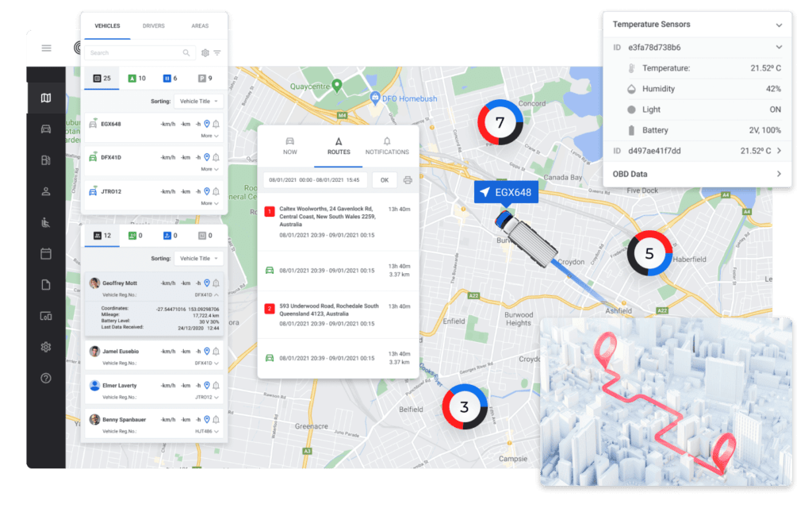Open the devices icon in sidebar

coord(46,316)
